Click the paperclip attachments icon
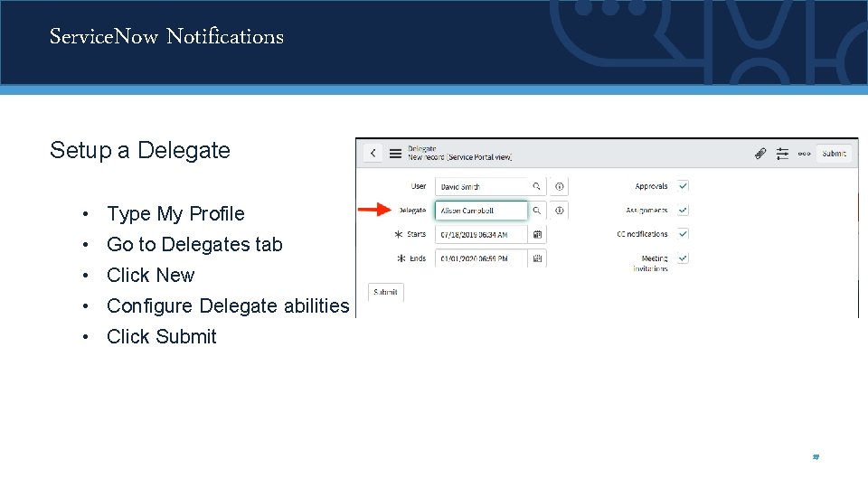 coord(760,154)
